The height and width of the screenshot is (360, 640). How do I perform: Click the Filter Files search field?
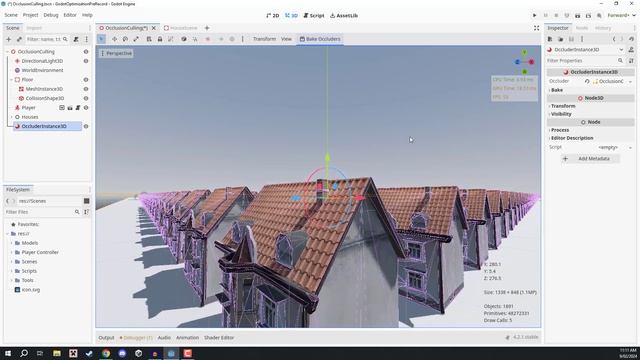point(42,212)
